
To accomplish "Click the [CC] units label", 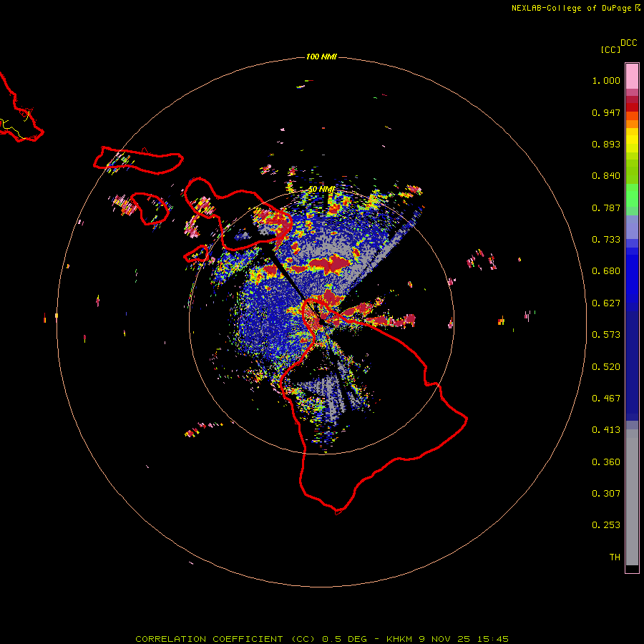I will pos(610,49).
